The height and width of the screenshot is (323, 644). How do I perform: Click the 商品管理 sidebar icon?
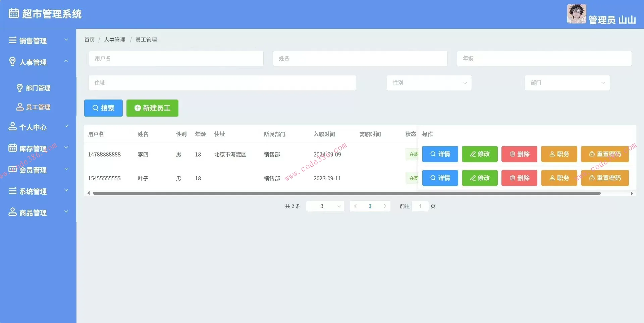(x=12, y=212)
